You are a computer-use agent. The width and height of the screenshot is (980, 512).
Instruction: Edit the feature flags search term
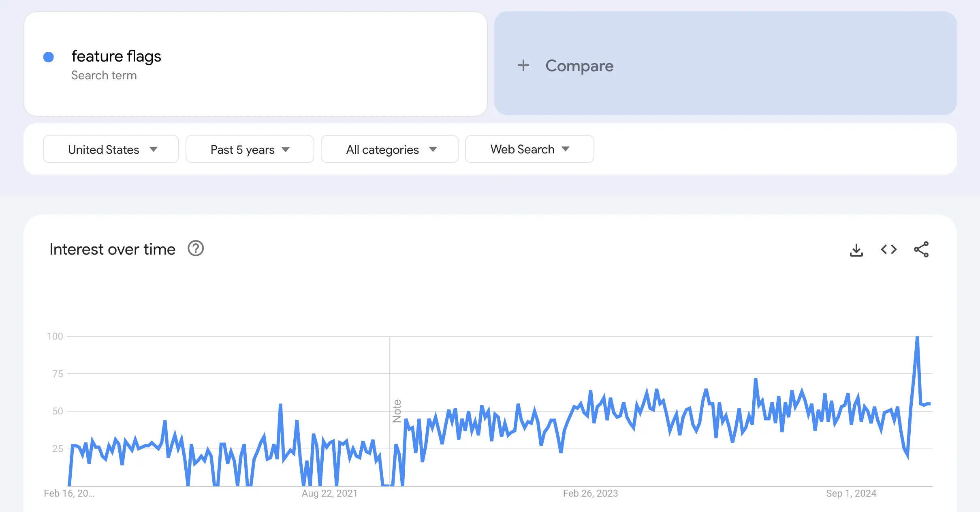tap(116, 56)
